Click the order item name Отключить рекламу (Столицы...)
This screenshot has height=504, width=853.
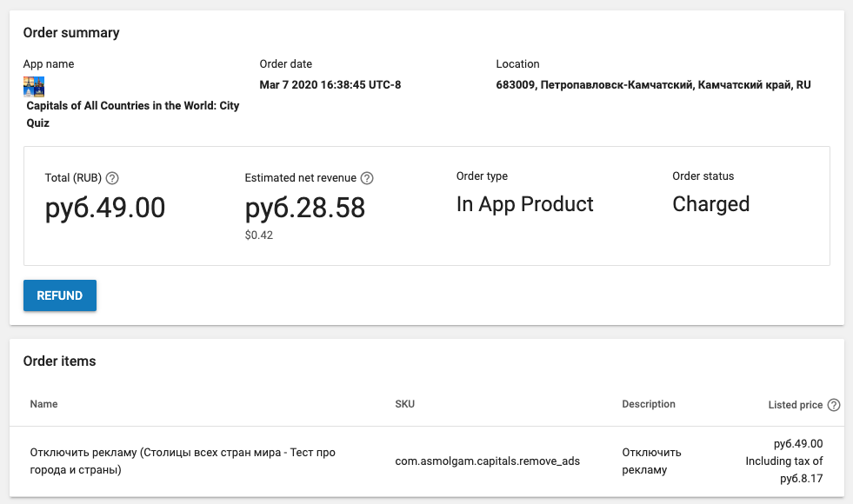point(183,461)
